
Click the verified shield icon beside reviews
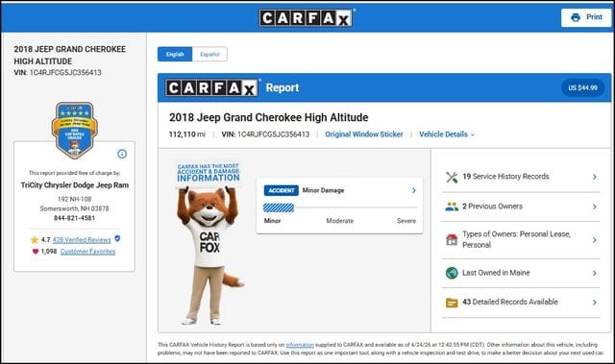[117, 238]
